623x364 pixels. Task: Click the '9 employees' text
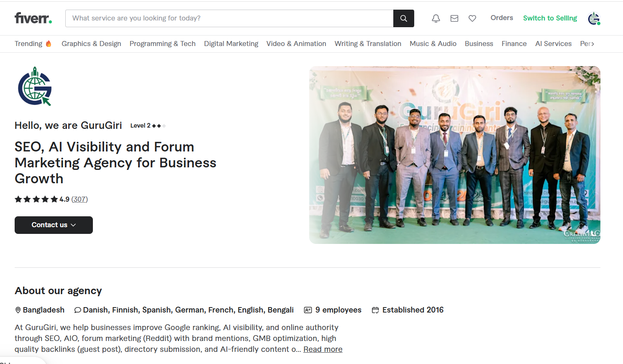coord(338,310)
